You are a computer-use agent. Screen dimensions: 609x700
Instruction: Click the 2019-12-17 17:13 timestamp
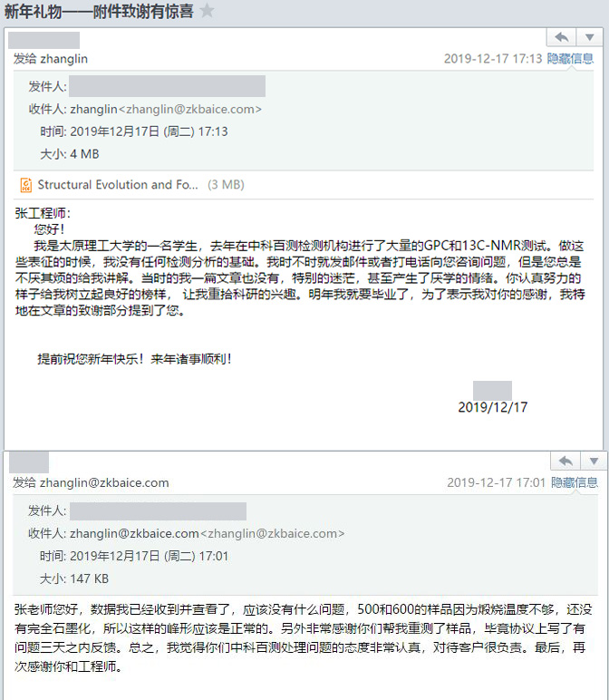(x=493, y=58)
